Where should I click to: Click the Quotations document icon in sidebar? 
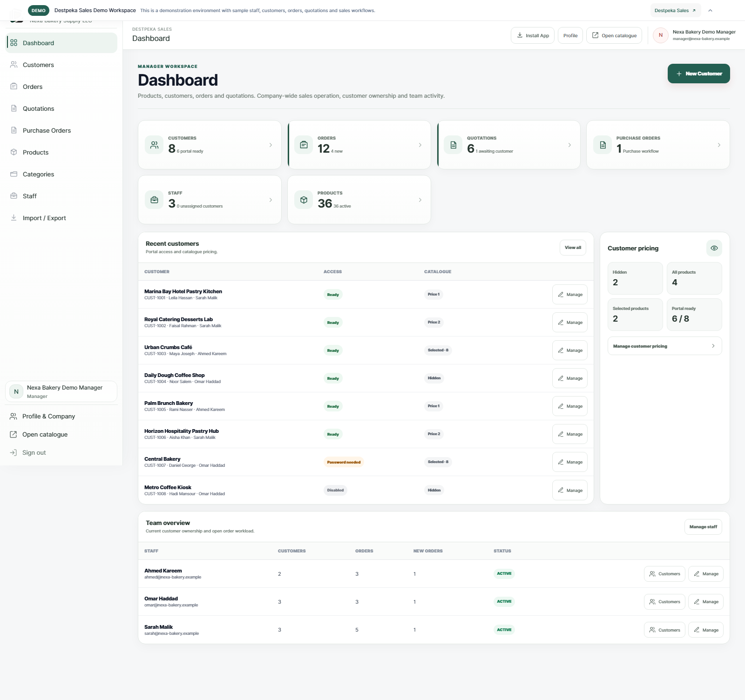(x=14, y=108)
